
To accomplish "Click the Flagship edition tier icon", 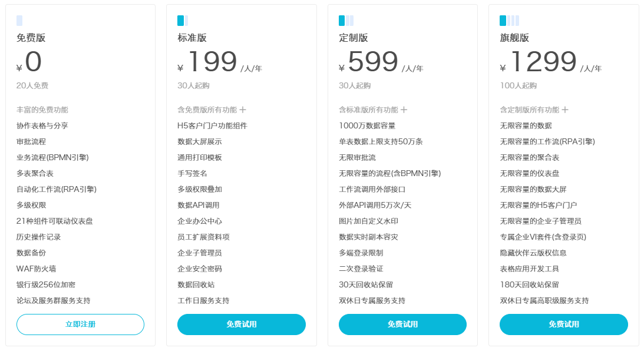I will point(509,21).
